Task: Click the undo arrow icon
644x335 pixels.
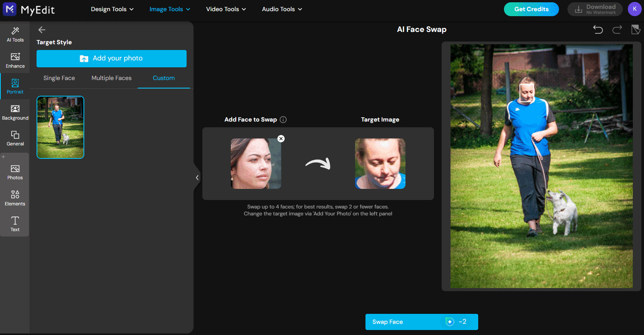Action: click(x=598, y=30)
